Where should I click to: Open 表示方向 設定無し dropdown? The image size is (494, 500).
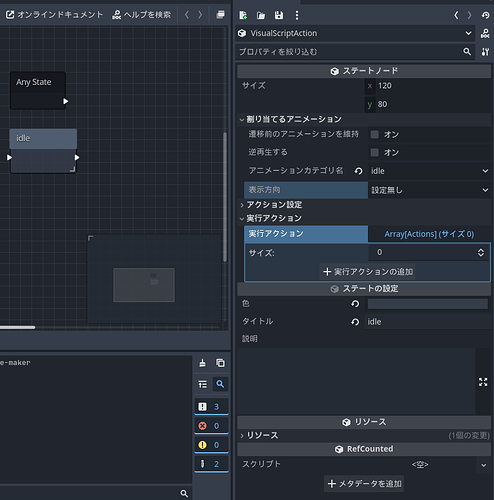point(429,190)
